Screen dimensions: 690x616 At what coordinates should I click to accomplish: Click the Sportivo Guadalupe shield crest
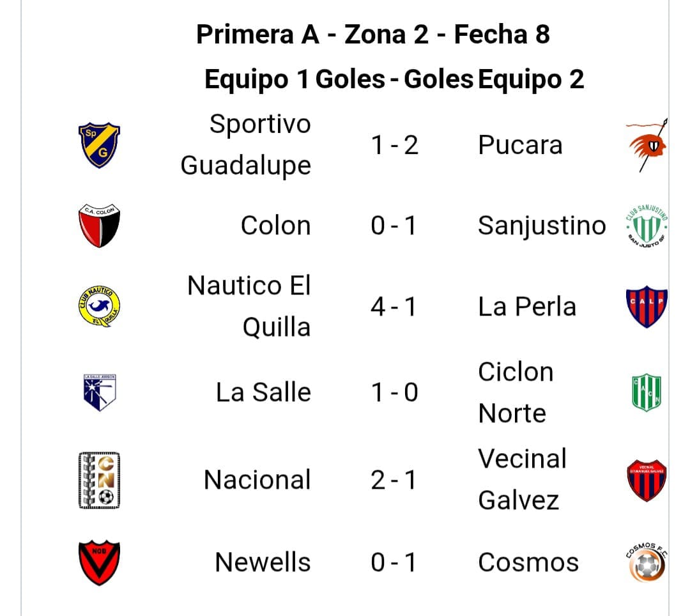99,145
